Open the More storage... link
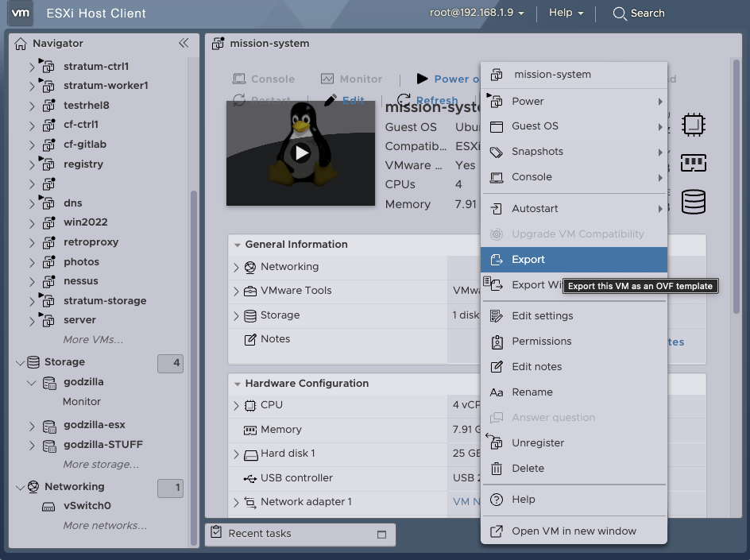This screenshot has height=560, width=750. (x=101, y=465)
